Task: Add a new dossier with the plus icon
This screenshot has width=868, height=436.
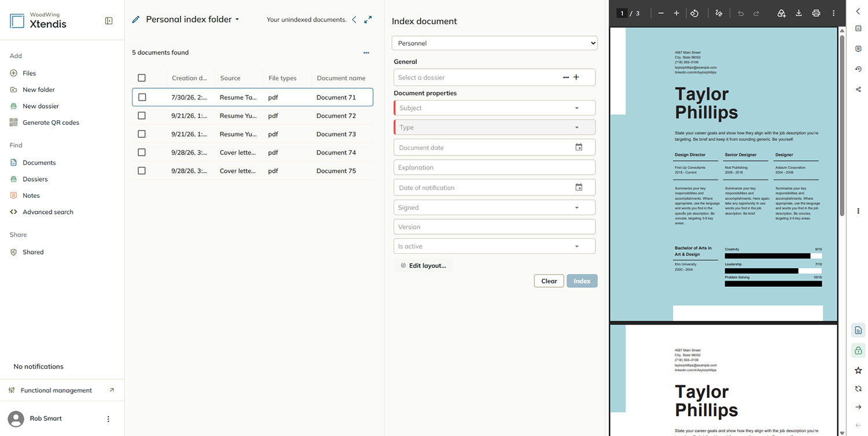Action: click(576, 77)
